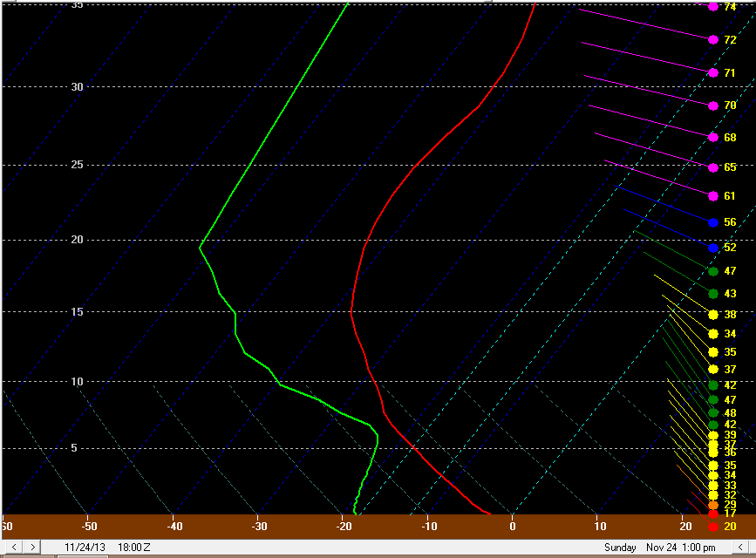Click the 11/24/13 date field
The width and height of the screenshot is (756, 558).
81,547
